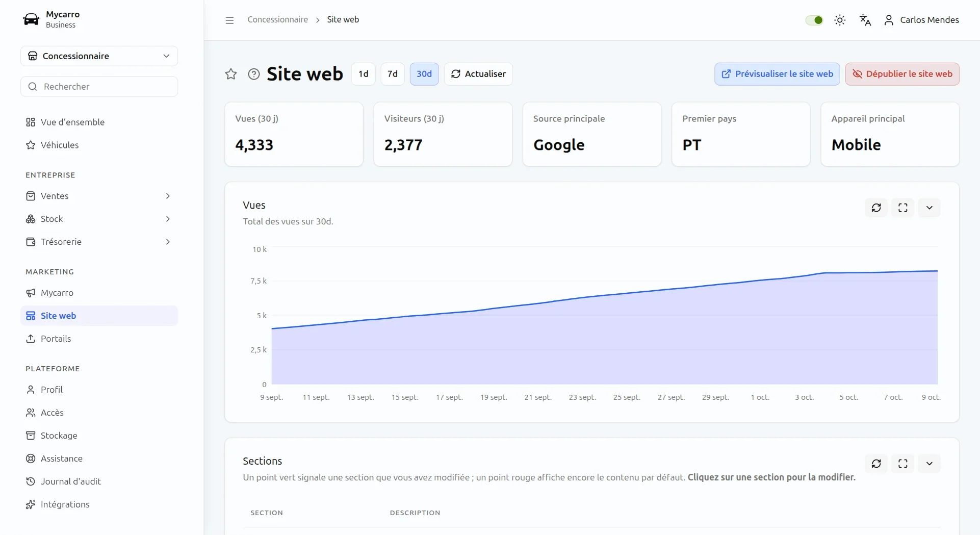This screenshot has height=535, width=980.
Task: Refresh the Vues chart panel
Action: click(x=876, y=208)
